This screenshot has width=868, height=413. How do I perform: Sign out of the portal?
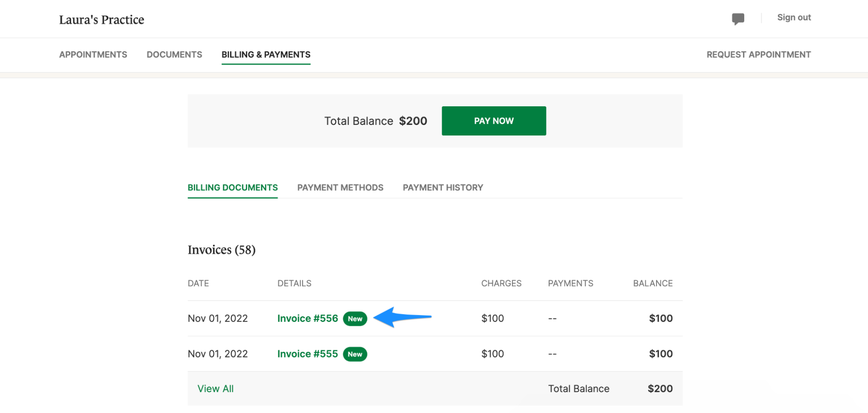tap(794, 17)
